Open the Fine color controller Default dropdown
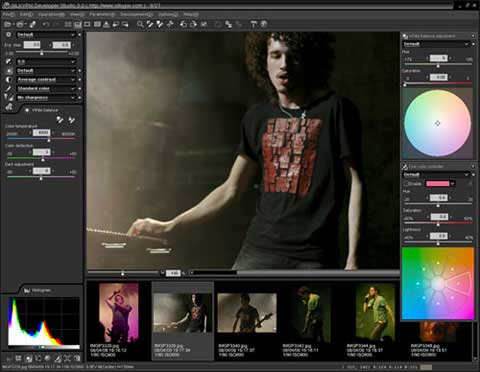This screenshot has height=372, width=480. click(436, 175)
